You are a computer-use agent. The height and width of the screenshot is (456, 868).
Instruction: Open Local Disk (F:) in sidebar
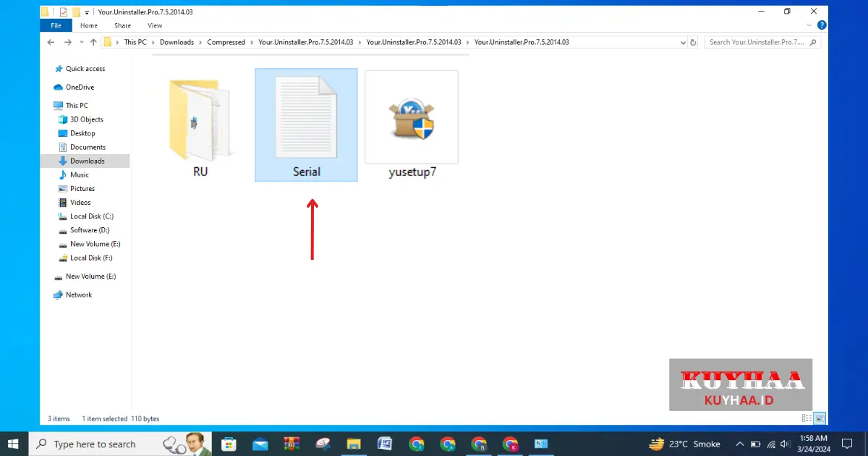tap(85, 258)
